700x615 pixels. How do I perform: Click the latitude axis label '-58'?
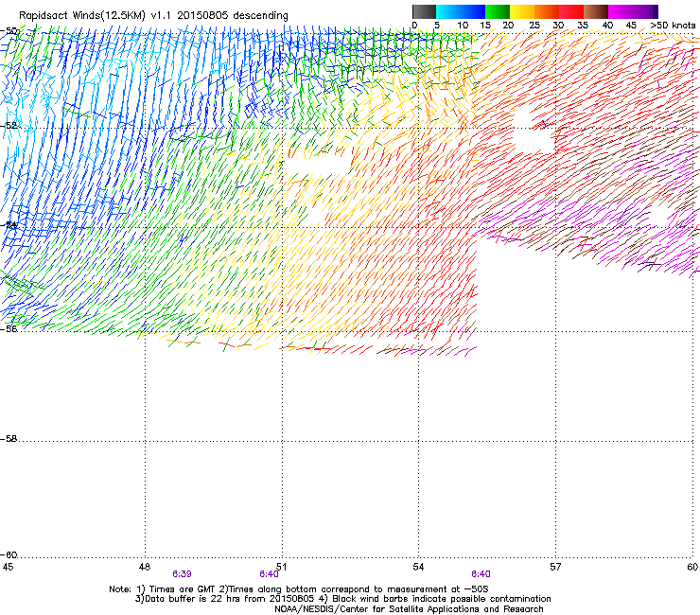pyautogui.click(x=9, y=439)
